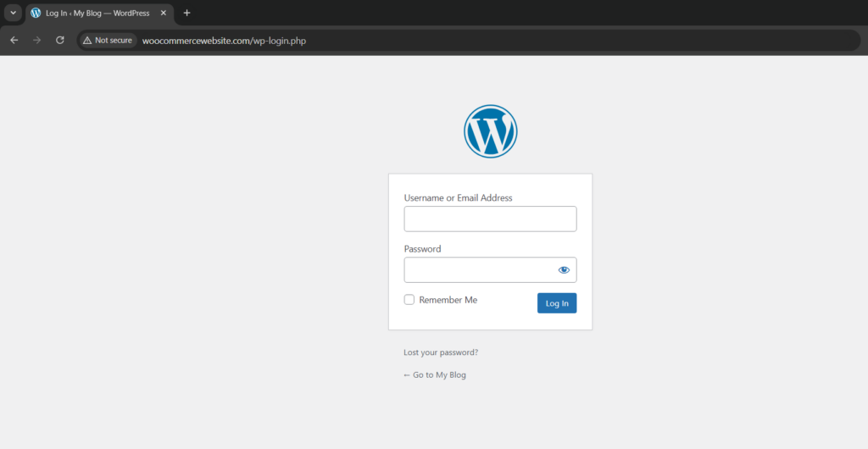Click the browser back arrow
The width and height of the screenshot is (868, 449).
[14, 41]
